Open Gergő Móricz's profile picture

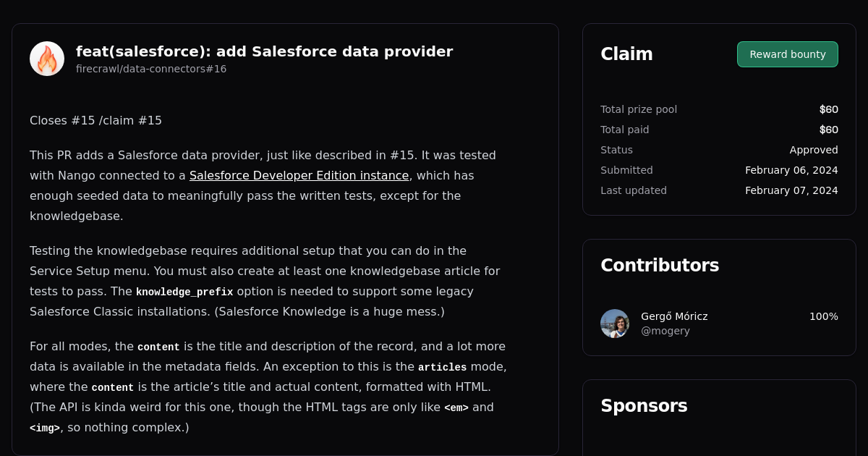coord(614,324)
